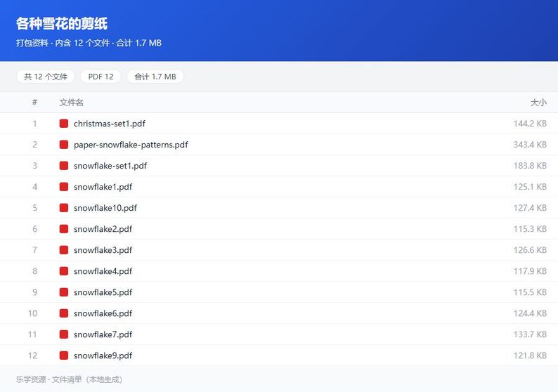The image size is (558, 392).
Task: Open file snowflake6.pdf
Action: point(103,313)
